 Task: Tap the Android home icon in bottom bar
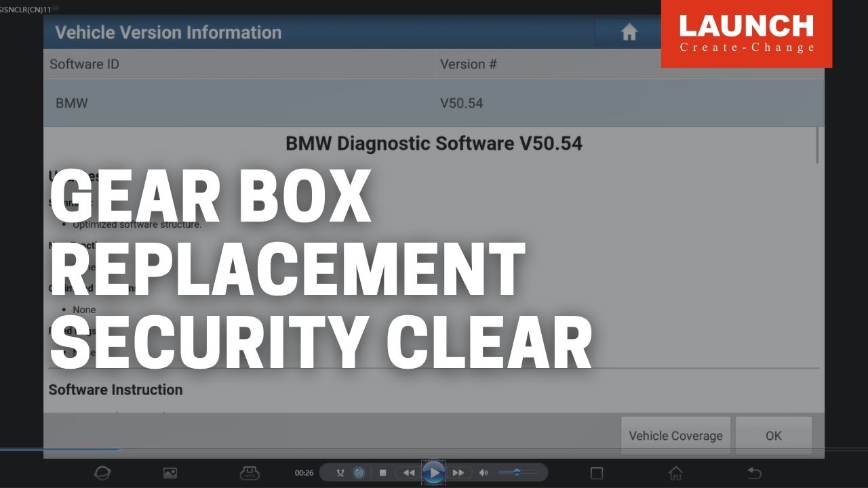point(675,473)
